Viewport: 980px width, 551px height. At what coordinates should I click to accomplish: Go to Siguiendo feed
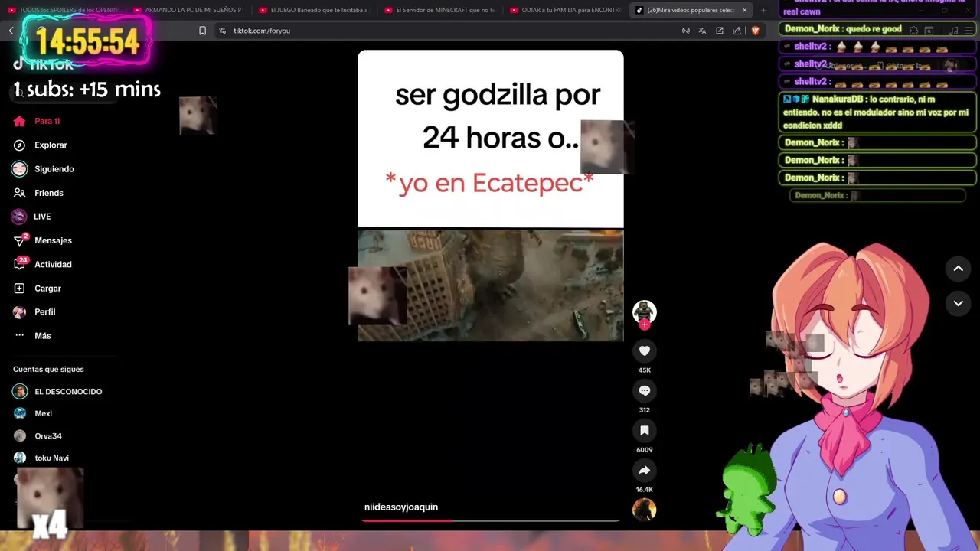[44, 169]
